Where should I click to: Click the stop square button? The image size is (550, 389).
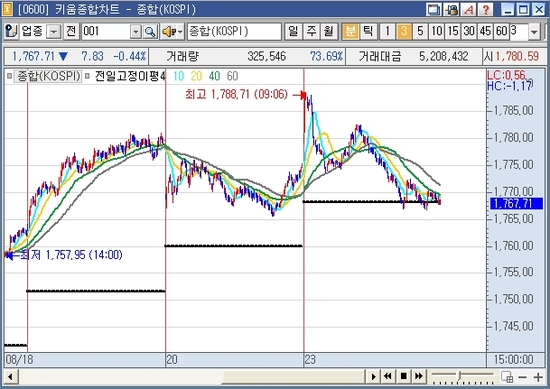click(403, 376)
